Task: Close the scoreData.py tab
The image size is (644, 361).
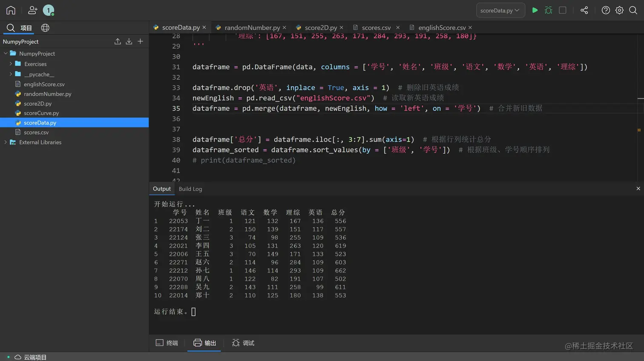Action: click(x=204, y=27)
